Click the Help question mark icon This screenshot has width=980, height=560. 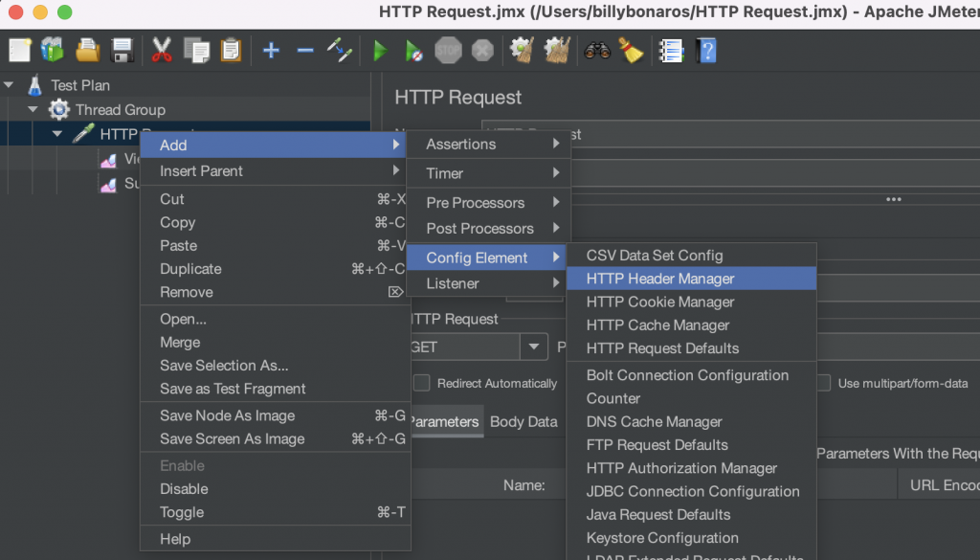706,50
